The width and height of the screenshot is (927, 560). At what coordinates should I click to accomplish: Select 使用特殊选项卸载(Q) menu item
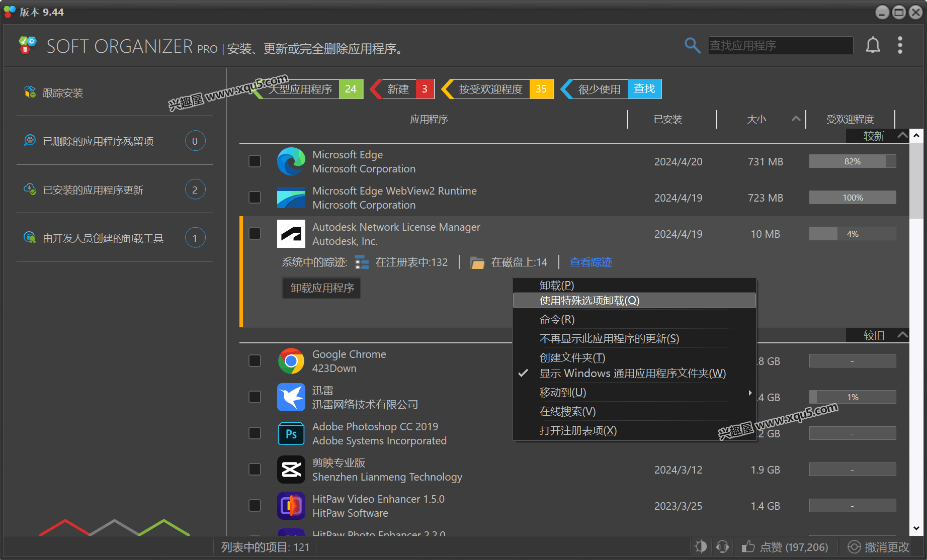(634, 301)
